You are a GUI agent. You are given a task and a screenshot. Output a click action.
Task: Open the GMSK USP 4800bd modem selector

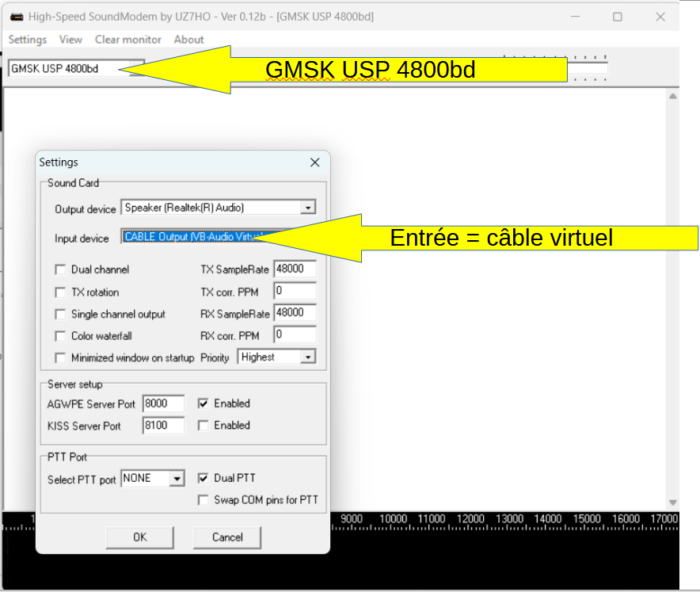(x=76, y=68)
